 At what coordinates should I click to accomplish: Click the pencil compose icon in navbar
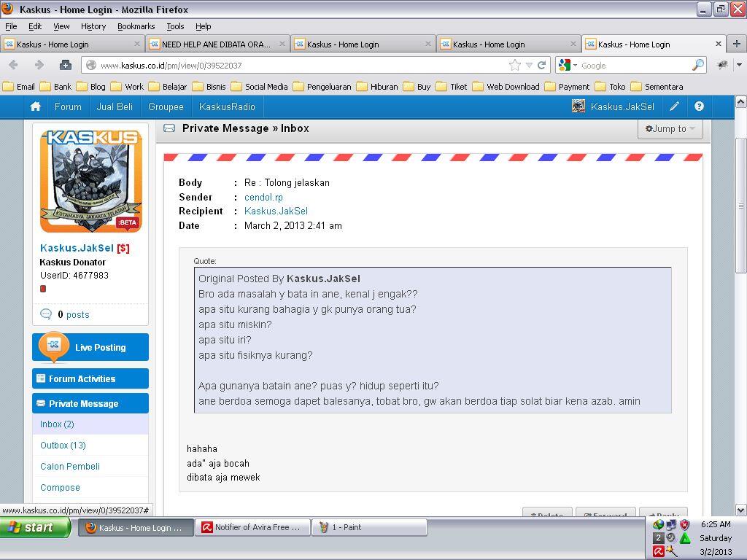pos(674,106)
